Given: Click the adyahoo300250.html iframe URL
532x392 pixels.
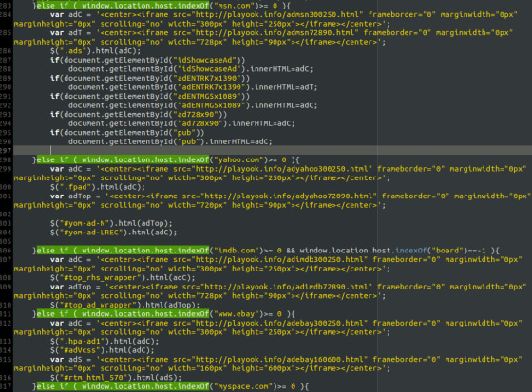Looking at the screenshot, I should 282,169.
